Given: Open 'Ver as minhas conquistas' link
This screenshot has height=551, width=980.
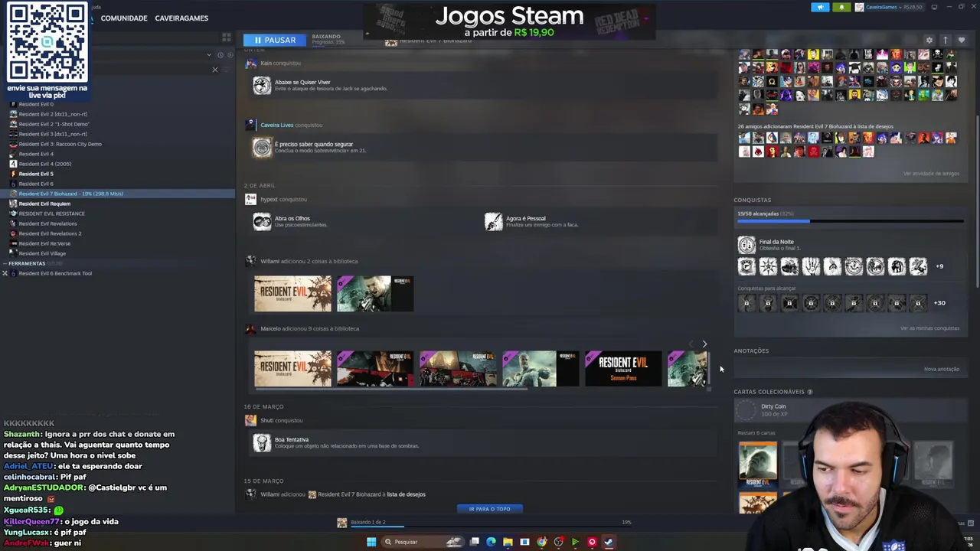Looking at the screenshot, I should pyautogui.click(x=929, y=328).
